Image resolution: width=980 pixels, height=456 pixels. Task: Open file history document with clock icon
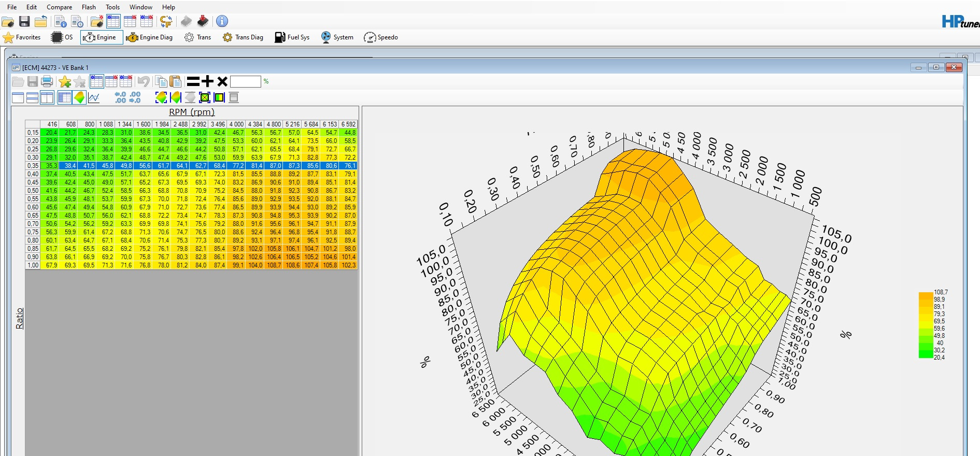coord(77,21)
